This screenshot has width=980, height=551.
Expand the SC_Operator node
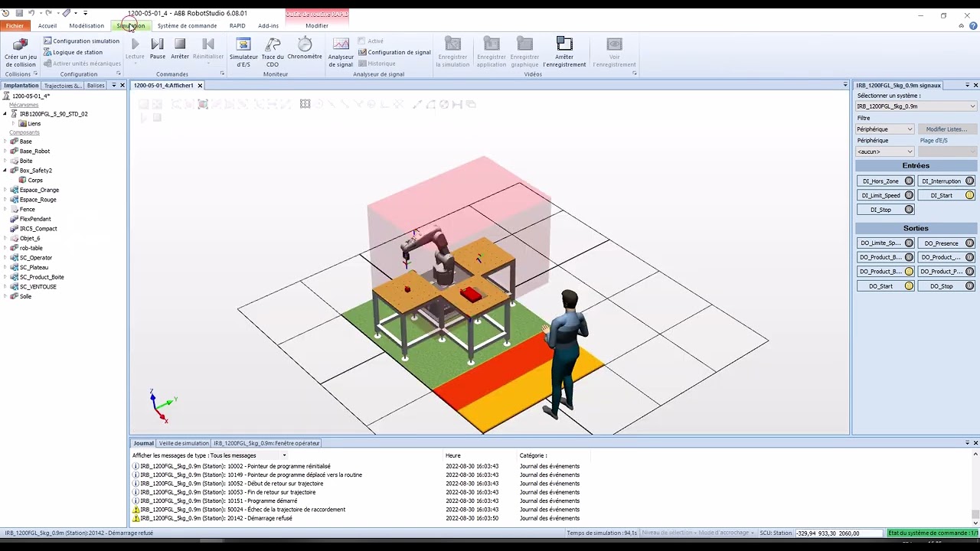pos(6,258)
